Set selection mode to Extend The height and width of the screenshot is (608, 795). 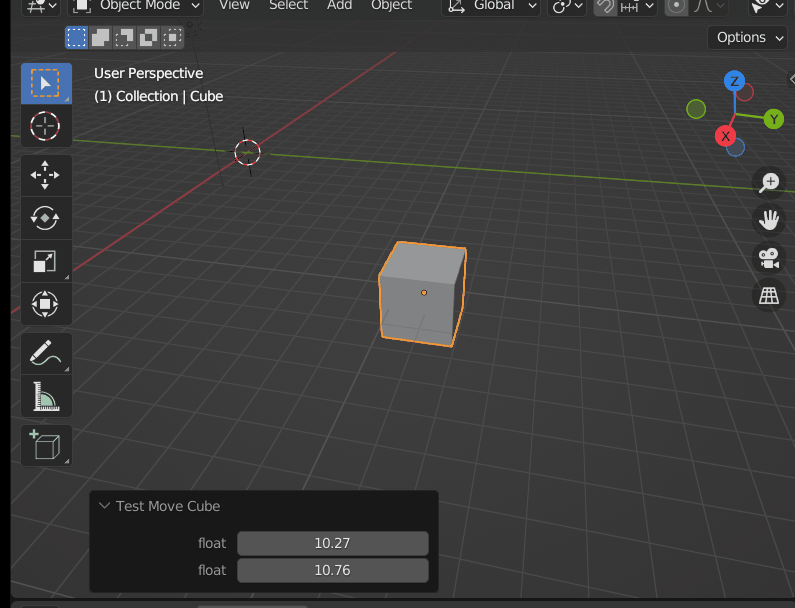pos(100,38)
